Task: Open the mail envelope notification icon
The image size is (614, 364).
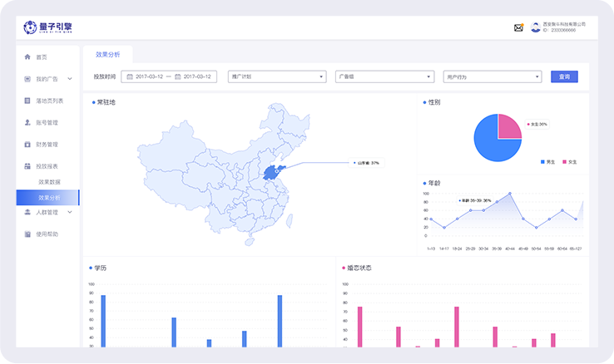Action: (518, 27)
